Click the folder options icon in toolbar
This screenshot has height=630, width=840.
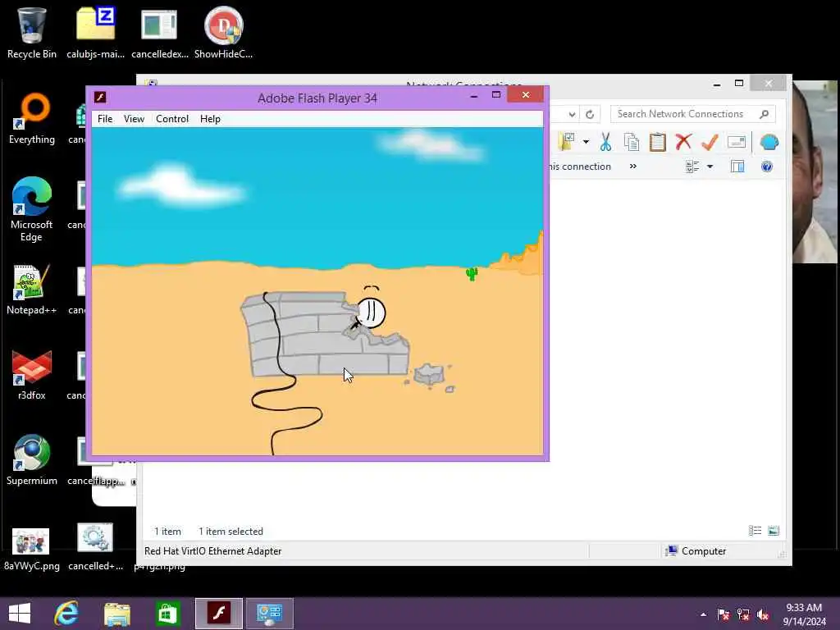566,142
